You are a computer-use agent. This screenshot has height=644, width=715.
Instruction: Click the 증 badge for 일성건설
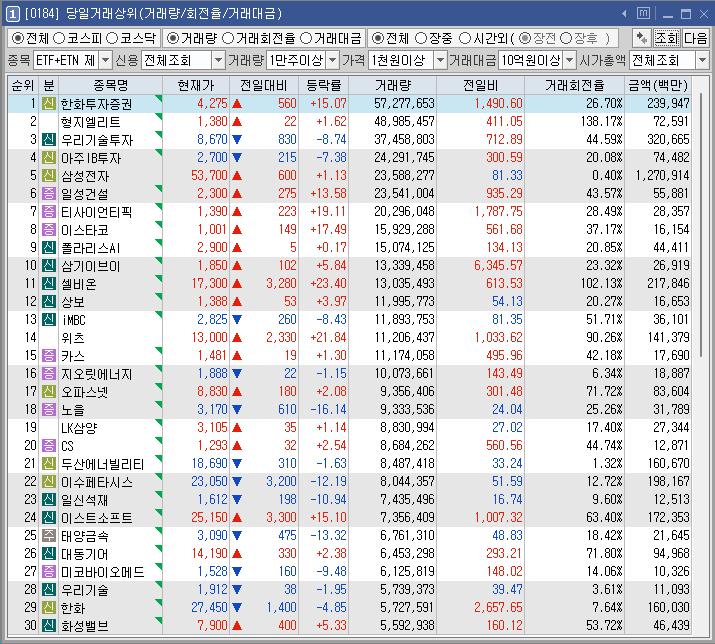click(49, 194)
